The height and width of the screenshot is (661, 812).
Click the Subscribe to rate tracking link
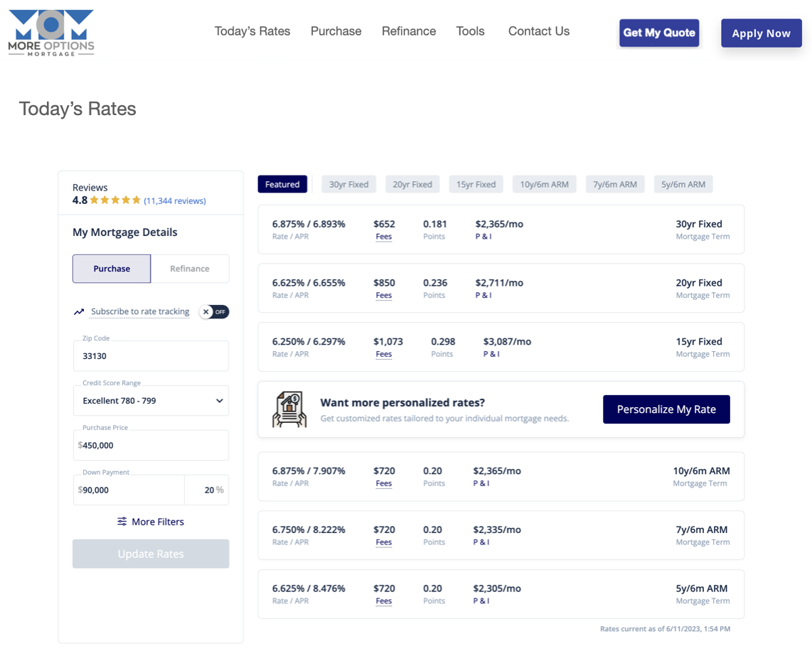(x=140, y=311)
